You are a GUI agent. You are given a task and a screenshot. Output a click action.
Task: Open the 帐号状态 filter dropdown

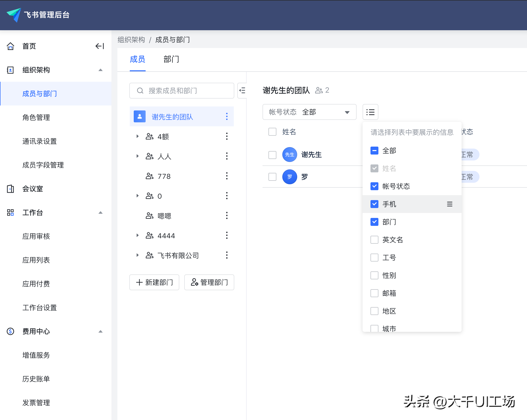click(309, 112)
